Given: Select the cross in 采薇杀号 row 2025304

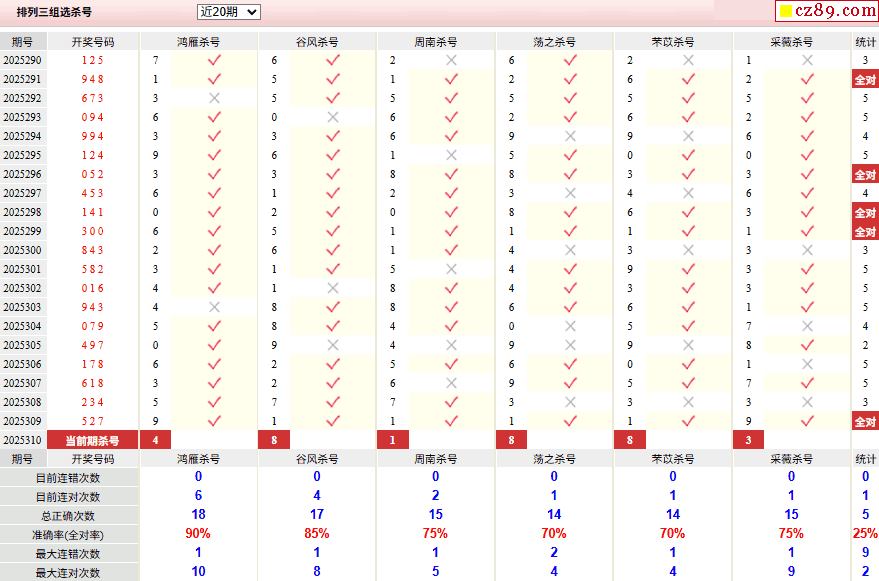Looking at the screenshot, I should [807, 326].
